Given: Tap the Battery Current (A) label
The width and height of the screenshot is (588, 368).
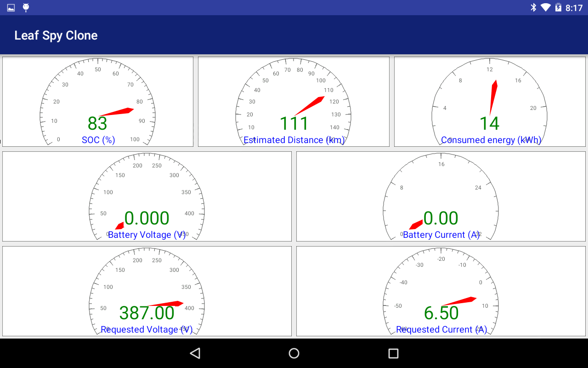Looking at the screenshot, I should click(x=441, y=235).
